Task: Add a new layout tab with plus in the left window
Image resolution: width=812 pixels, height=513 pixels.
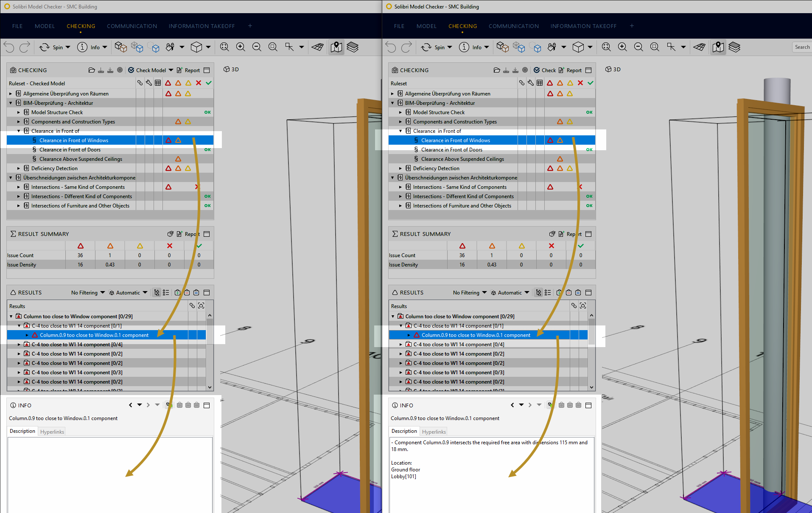Action: pyautogui.click(x=250, y=26)
